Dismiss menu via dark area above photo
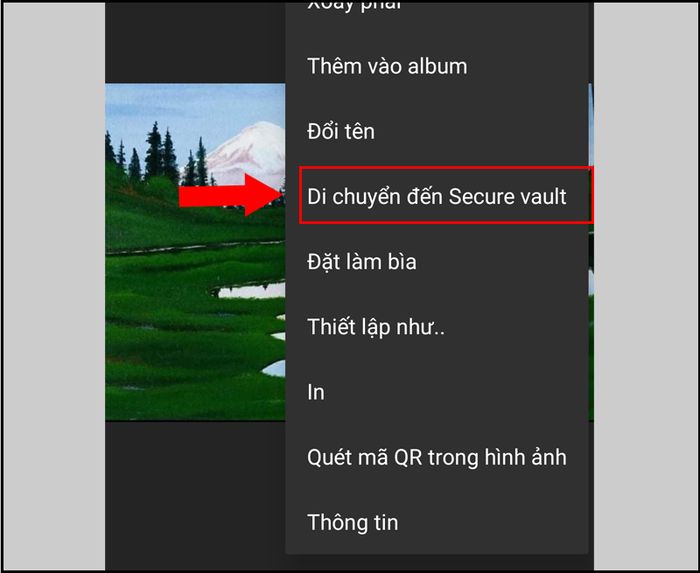This screenshot has height=573, width=700. click(195, 42)
